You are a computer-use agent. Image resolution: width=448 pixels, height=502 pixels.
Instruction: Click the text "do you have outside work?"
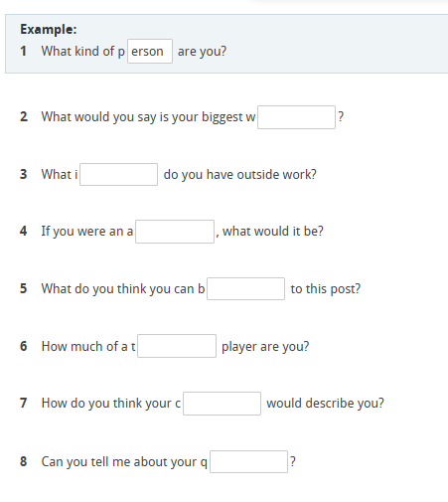coord(240,174)
